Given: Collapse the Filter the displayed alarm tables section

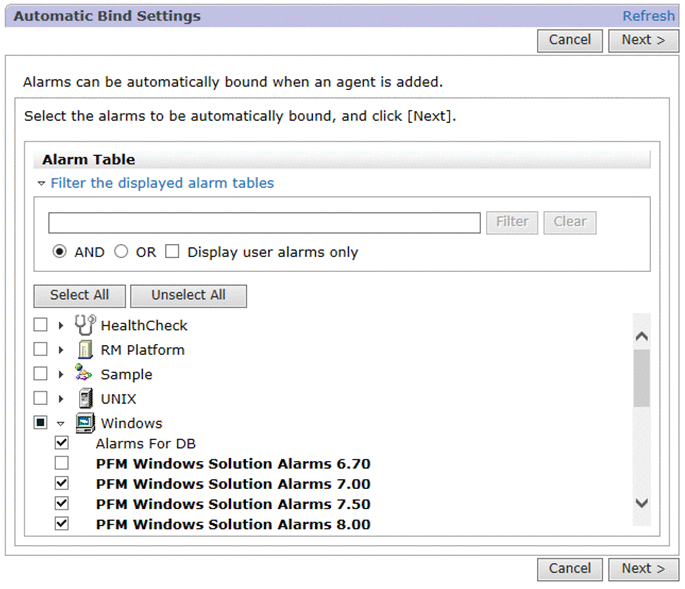Looking at the screenshot, I should [x=42, y=184].
